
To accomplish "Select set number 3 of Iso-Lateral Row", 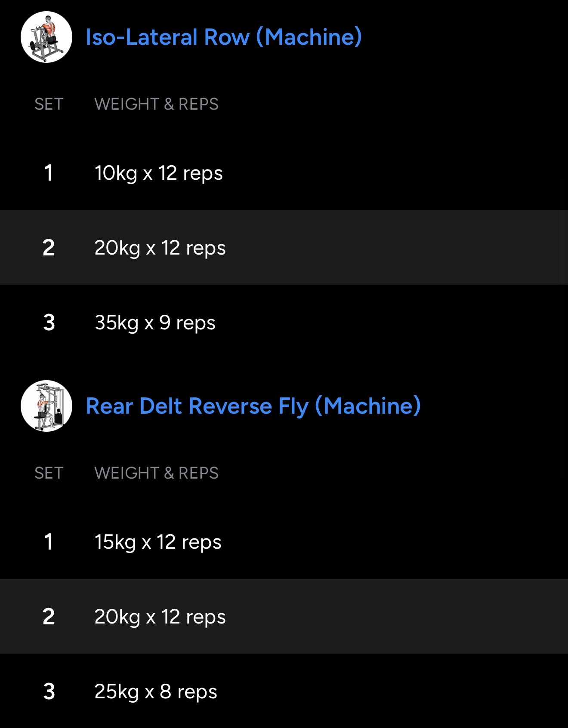I will 49,323.
